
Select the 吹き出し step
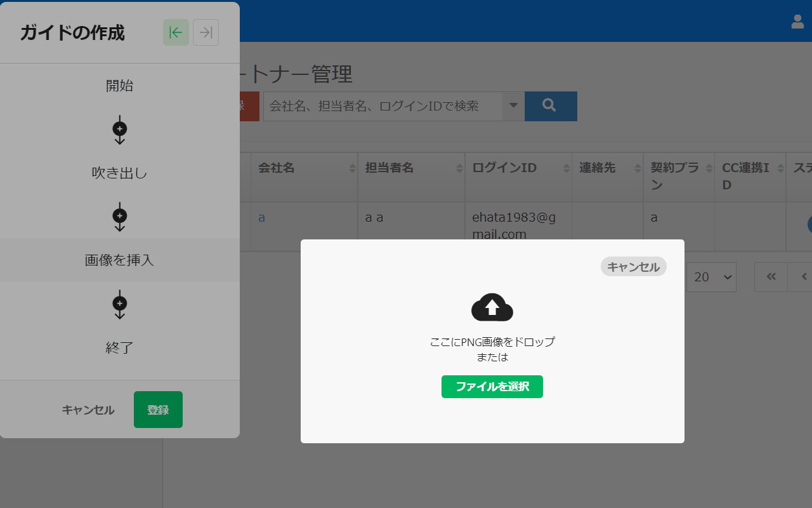point(120,173)
